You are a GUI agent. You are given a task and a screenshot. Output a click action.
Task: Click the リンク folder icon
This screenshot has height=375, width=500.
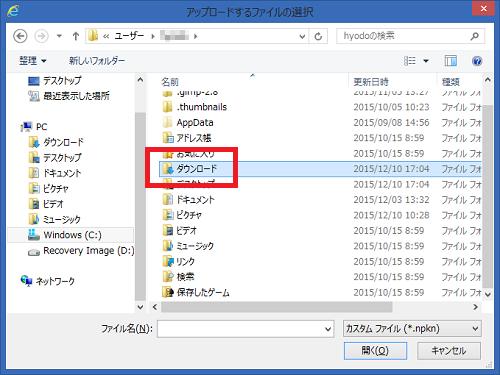(168, 262)
